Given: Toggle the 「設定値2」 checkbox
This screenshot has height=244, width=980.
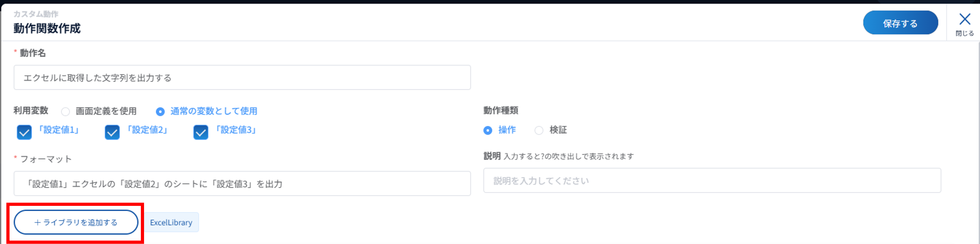Looking at the screenshot, I should (x=112, y=133).
